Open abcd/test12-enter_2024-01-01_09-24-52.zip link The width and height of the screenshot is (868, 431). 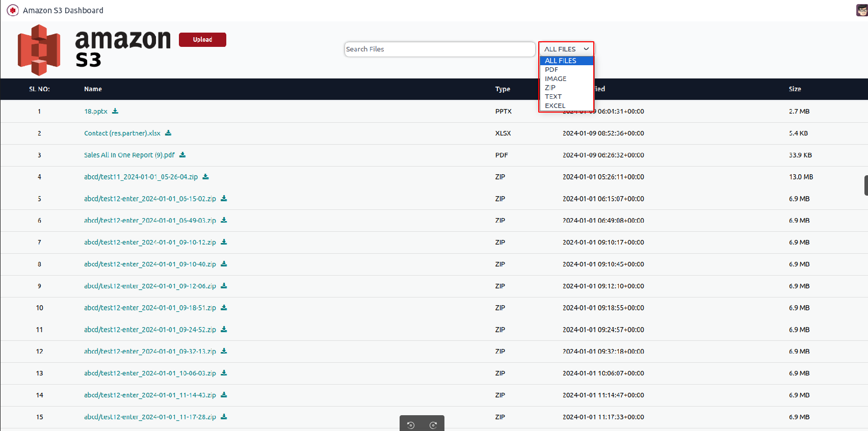150,330
